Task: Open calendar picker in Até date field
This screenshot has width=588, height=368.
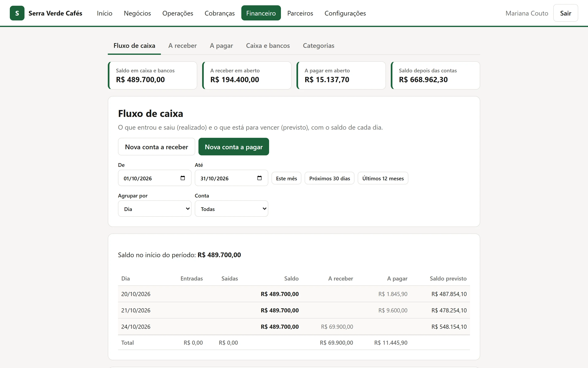Action: point(259,178)
